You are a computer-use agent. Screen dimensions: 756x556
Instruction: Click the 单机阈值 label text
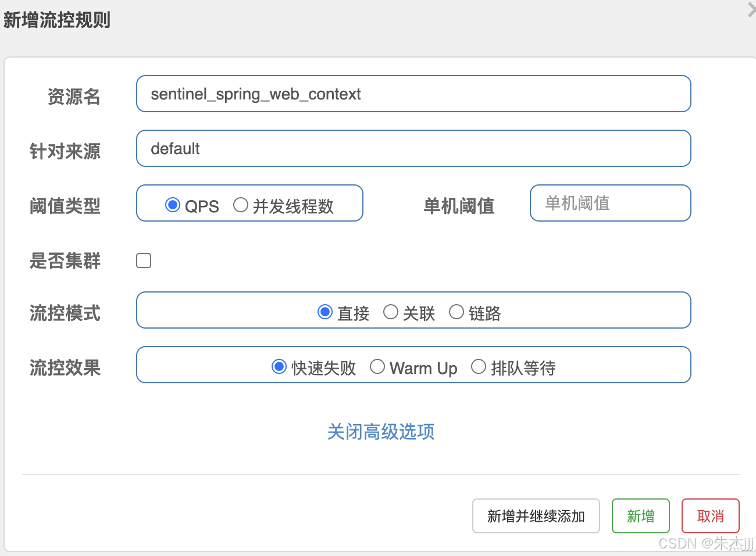[459, 205]
